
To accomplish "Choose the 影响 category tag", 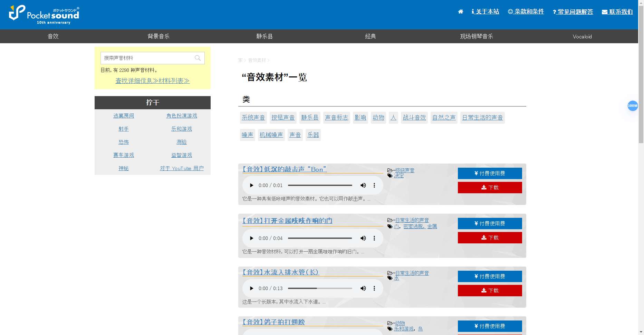I will [x=361, y=118].
